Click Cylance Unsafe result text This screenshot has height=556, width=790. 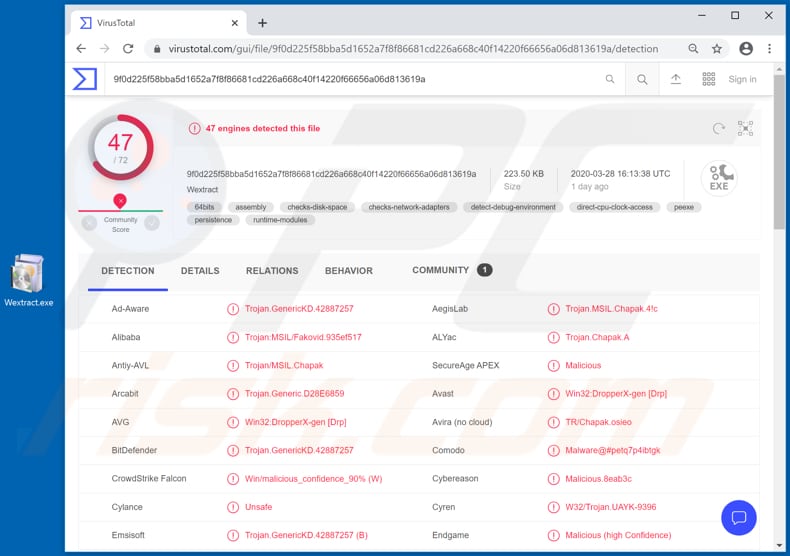(258, 507)
